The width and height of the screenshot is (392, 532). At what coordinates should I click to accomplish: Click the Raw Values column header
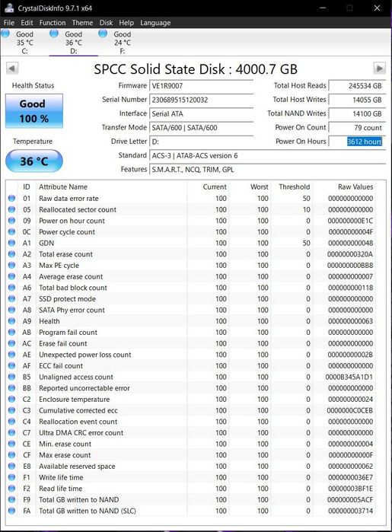355,187
